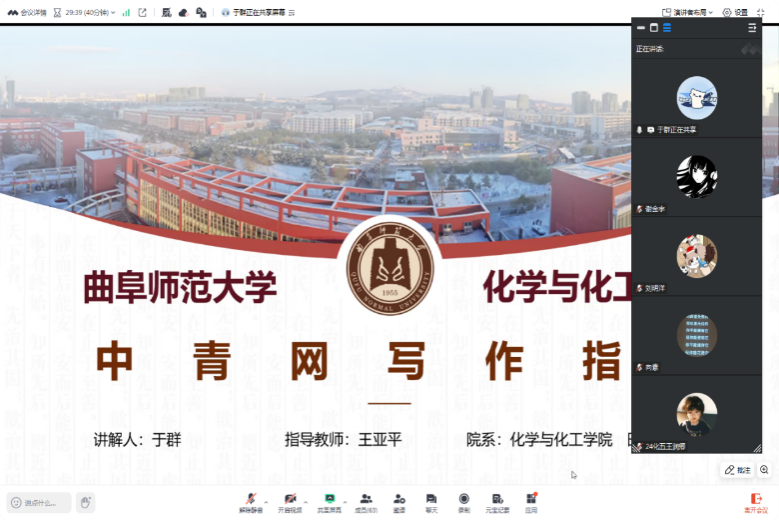Open 应用 apps icon in toolbar
The height and width of the screenshot is (520, 779).
531,501
